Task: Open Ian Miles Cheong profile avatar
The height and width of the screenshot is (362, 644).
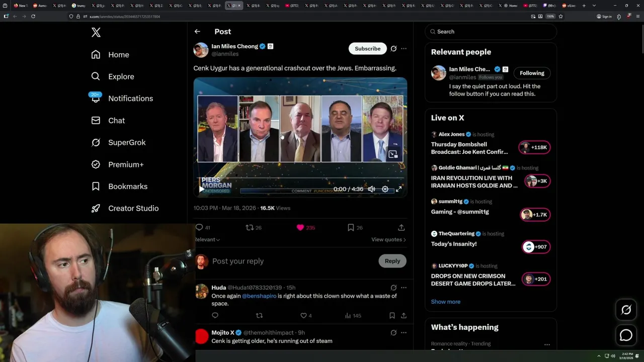Action: tap(201, 50)
